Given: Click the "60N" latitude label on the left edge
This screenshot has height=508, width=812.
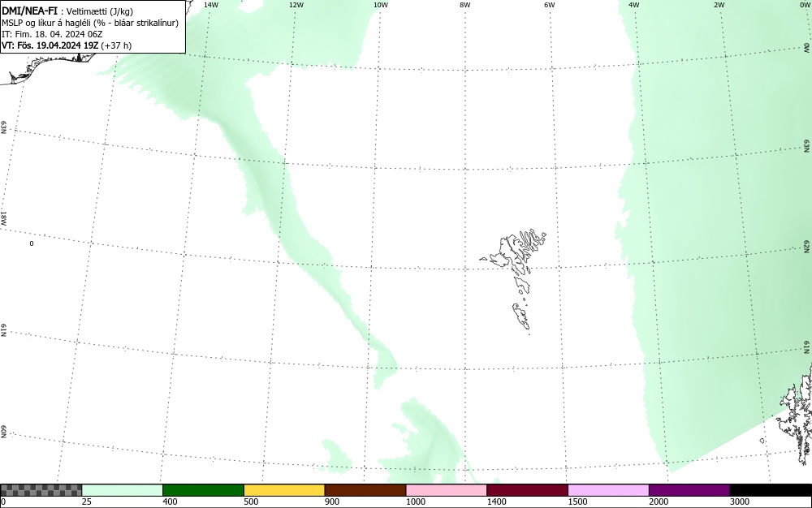Looking at the screenshot, I should [x=3, y=432].
